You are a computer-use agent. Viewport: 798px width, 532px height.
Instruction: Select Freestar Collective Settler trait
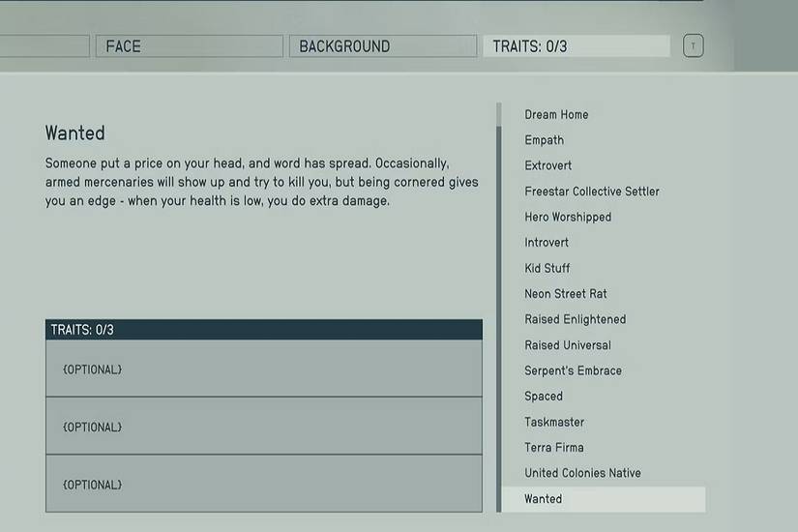[x=592, y=192]
